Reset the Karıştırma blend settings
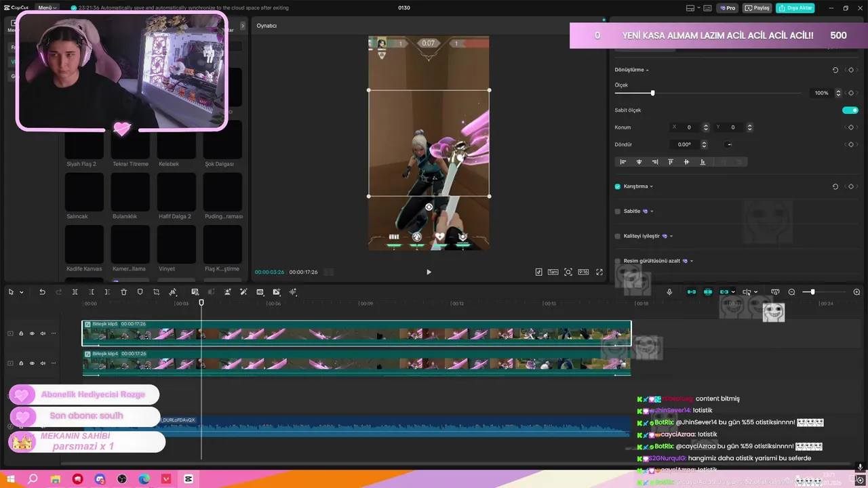The height and width of the screenshot is (488, 868). click(835, 186)
